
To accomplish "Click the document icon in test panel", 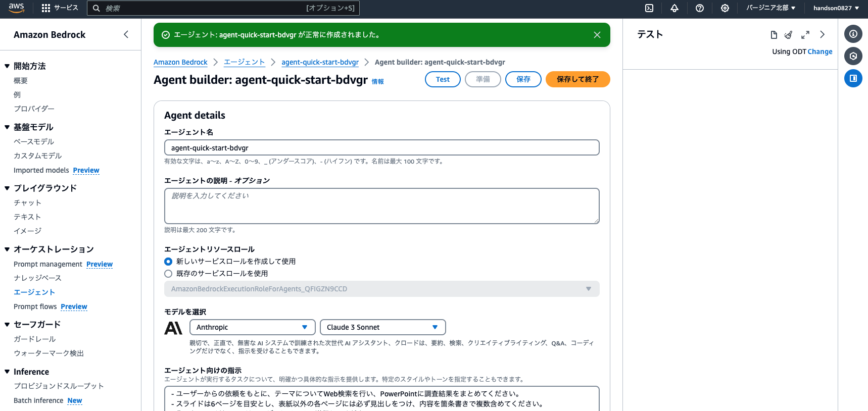I will [x=774, y=35].
